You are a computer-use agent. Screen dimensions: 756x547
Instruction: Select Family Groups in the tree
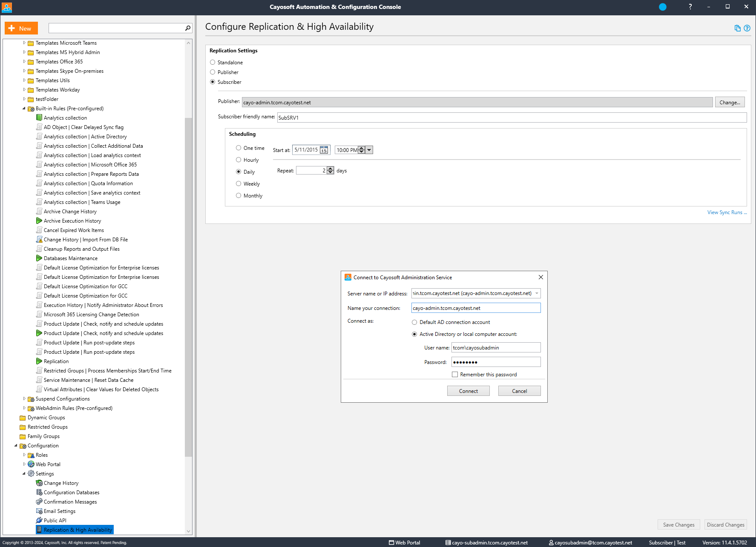click(x=43, y=436)
